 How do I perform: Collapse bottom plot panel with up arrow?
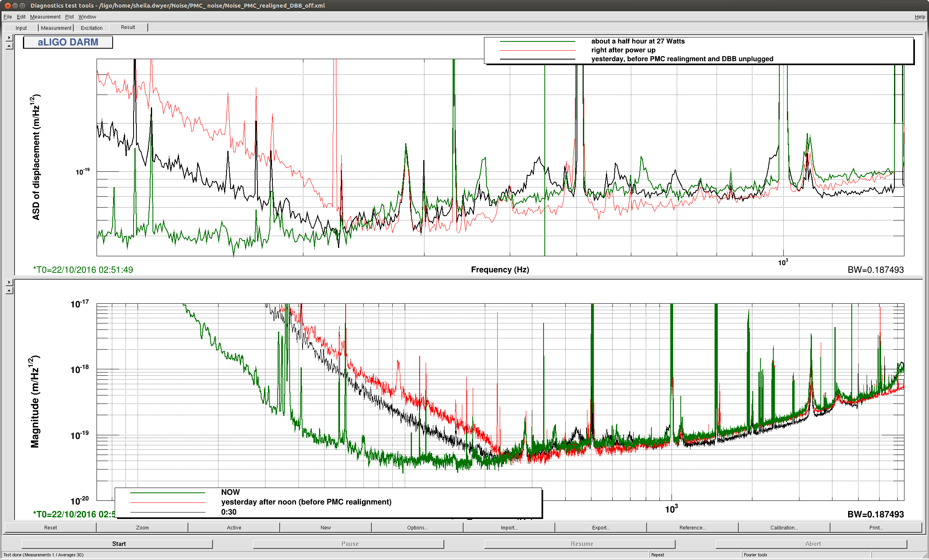pos(9,290)
